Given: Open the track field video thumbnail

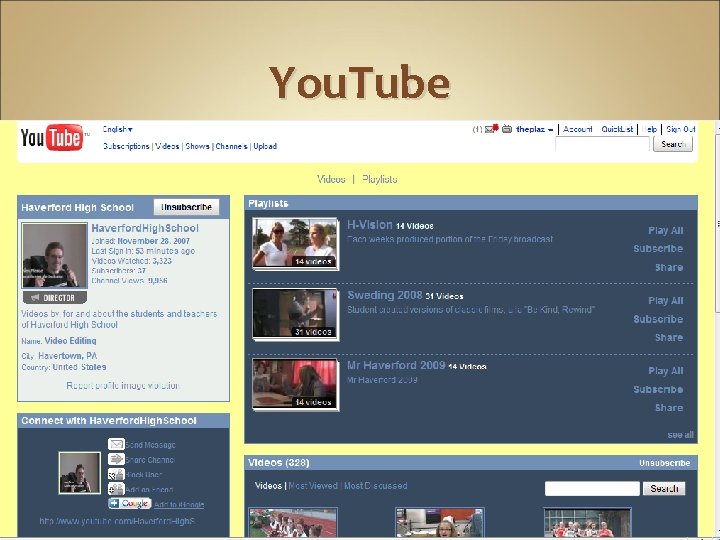Looking at the screenshot, I should tap(293, 523).
